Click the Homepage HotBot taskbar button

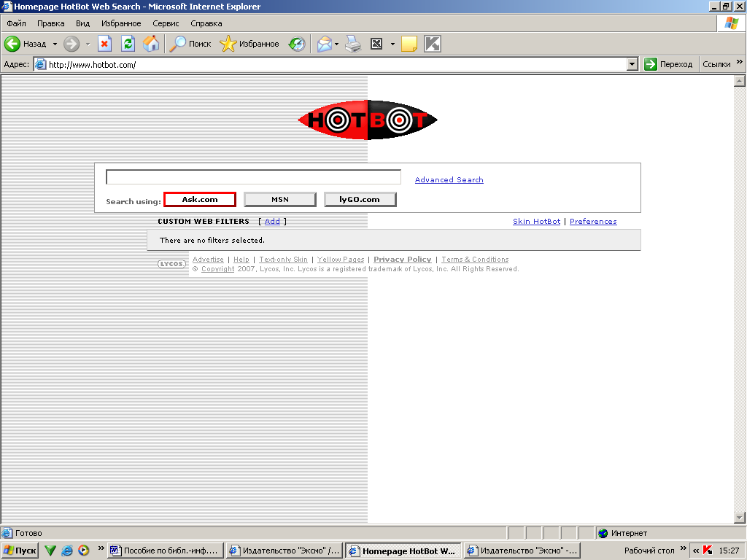click(x=403, y=551)
